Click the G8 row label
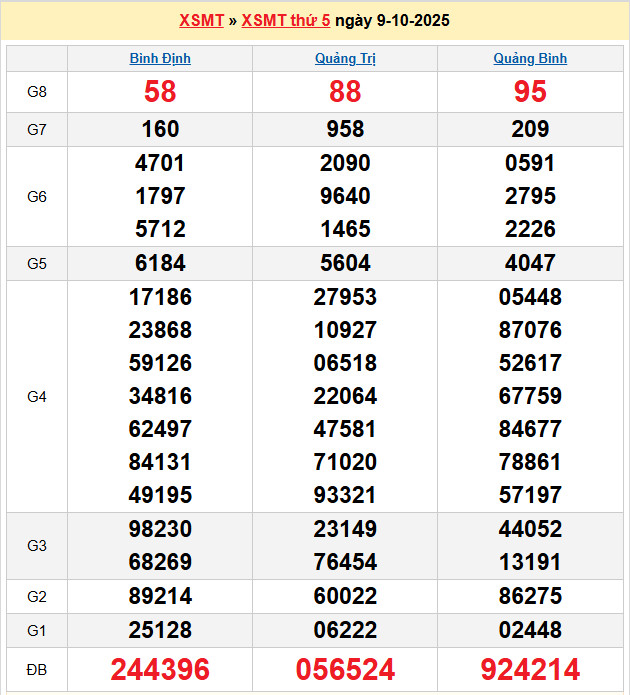Screen dimensions: 630x695 [x=37, y=92]
